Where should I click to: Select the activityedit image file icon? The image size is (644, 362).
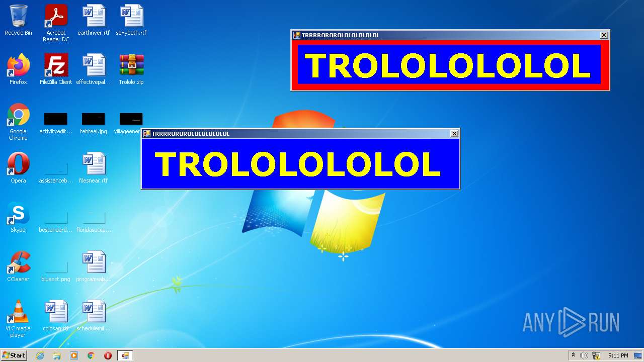click(56, 123)
